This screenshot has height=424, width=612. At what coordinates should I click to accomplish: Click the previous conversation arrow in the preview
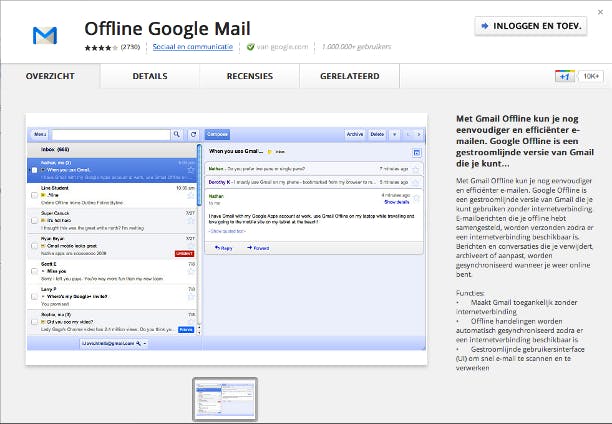tap(408, 134)
